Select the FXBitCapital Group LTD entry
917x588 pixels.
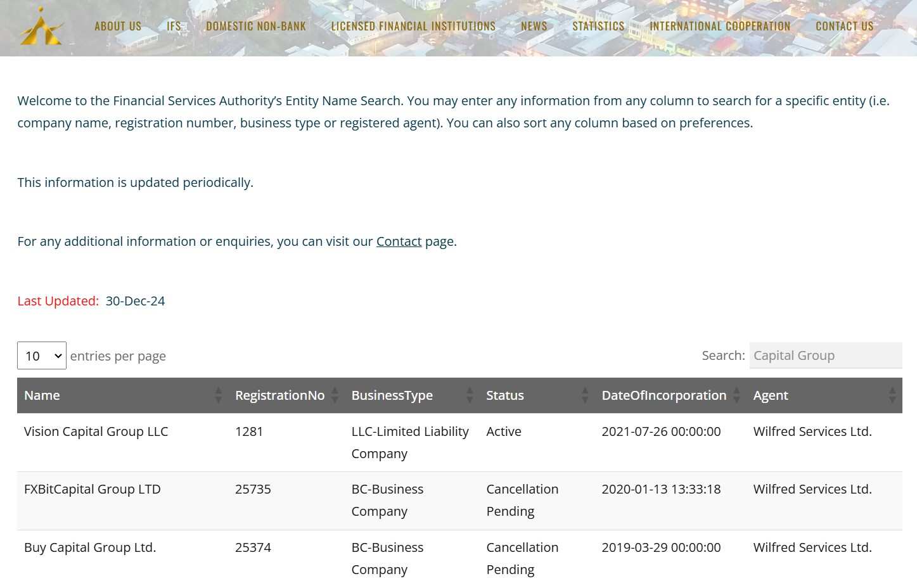point(93,489)
